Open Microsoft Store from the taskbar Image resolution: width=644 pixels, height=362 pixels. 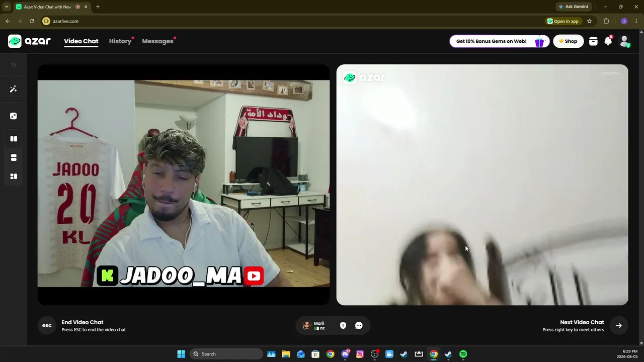click(x=315, y=354)
